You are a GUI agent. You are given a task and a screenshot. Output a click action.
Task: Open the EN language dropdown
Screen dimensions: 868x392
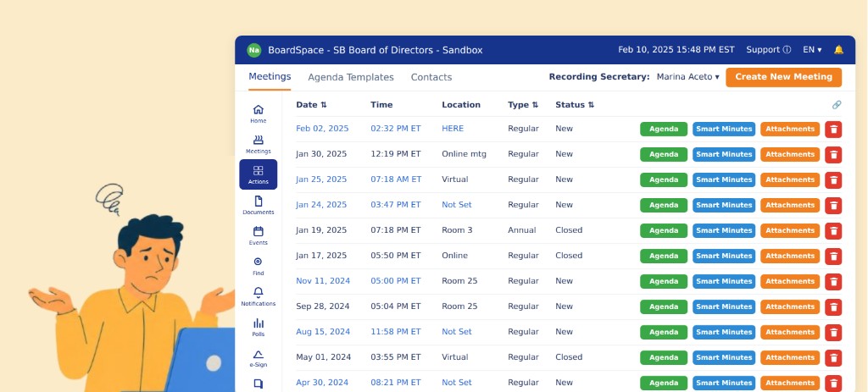[x=812, y=50]
